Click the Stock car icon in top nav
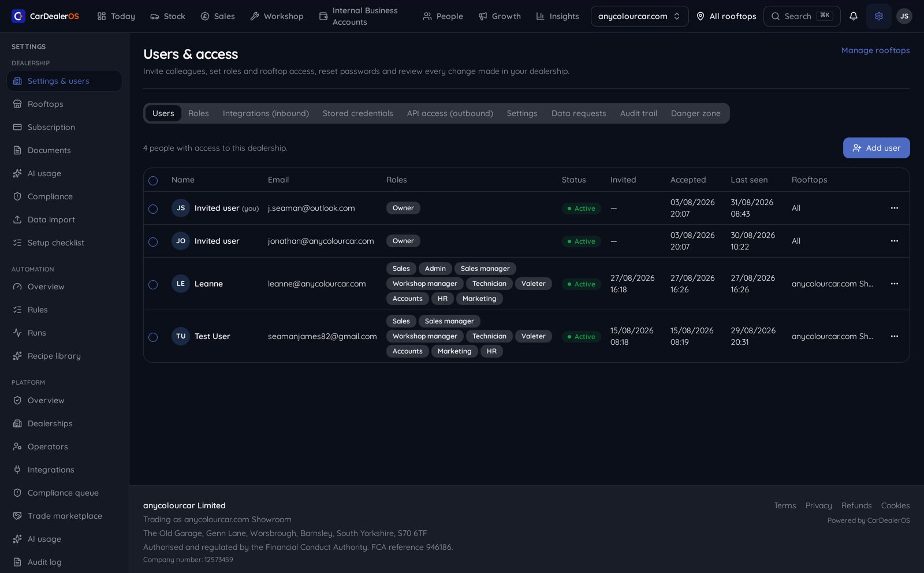The height and width of the screenshot is (573, 924). point(155,16)
